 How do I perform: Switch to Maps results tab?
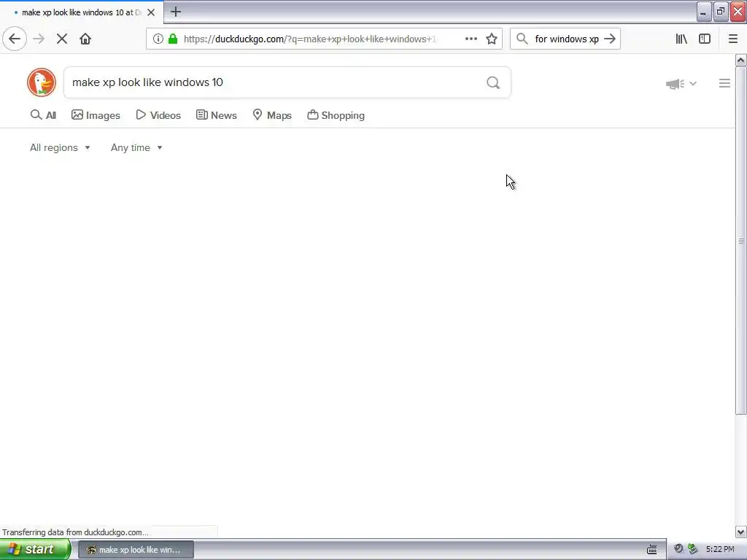click(x=272, y=115)
